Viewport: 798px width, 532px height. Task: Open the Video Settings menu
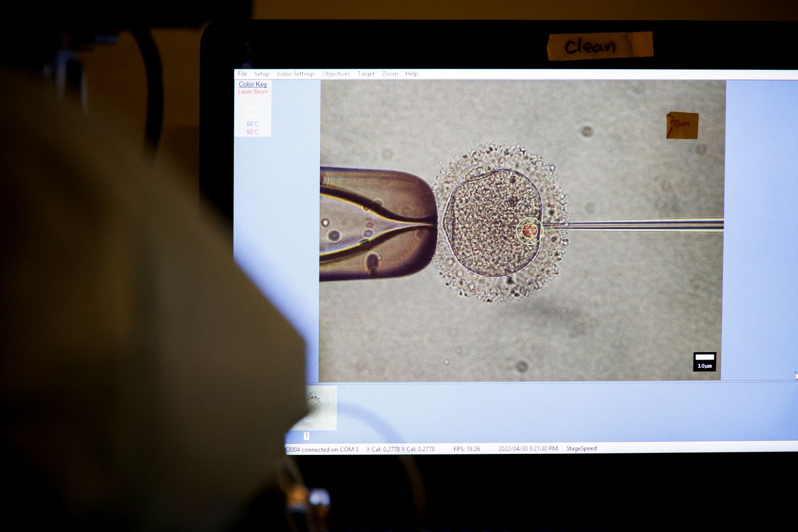296,74
